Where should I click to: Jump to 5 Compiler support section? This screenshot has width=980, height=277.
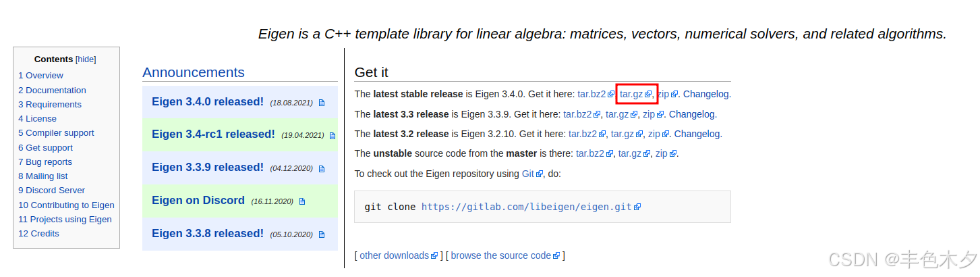coord(56,133)
